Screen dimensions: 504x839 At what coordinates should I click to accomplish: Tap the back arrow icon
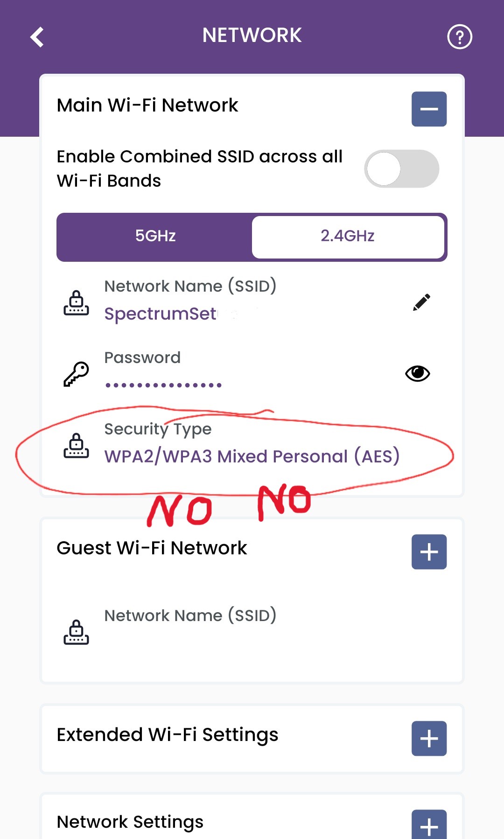click(37, 37)
